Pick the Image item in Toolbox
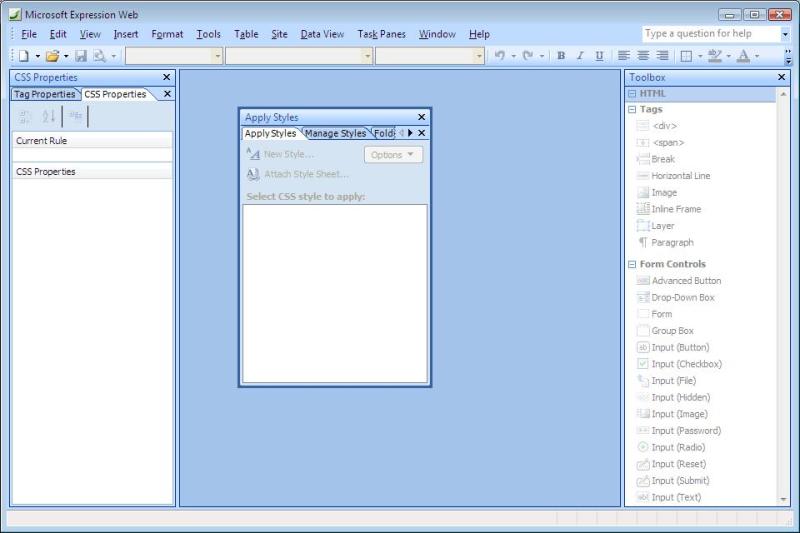 664,192
